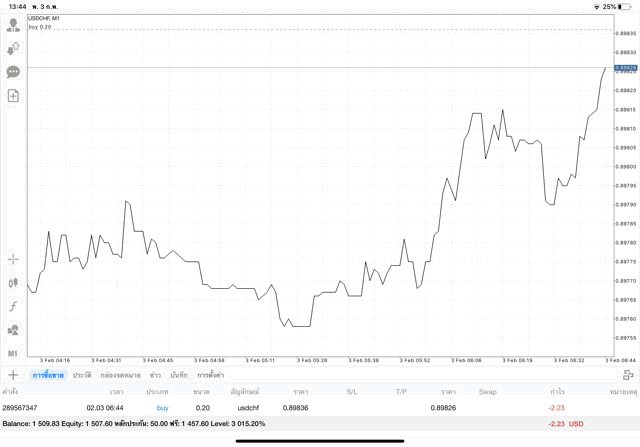Activate the crosshair tool
The height and width of the screenshot is (447, 640).
click(x=13, y=259)
